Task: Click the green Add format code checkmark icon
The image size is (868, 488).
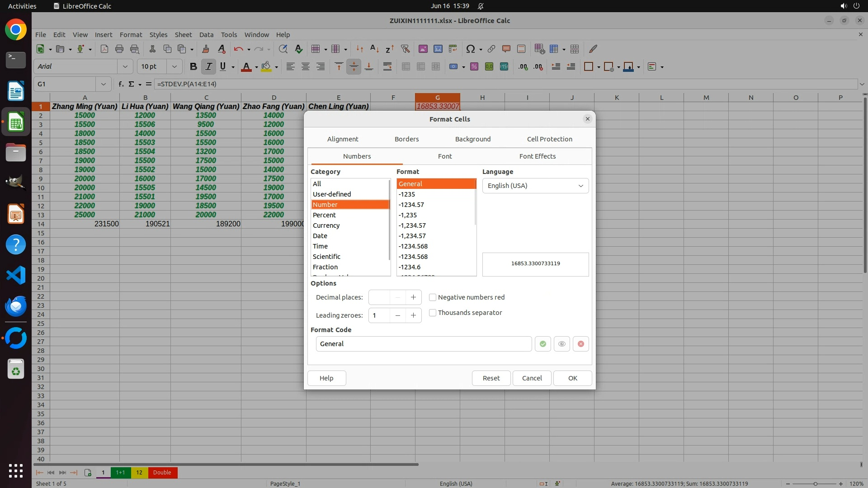Action: [542, 344]
